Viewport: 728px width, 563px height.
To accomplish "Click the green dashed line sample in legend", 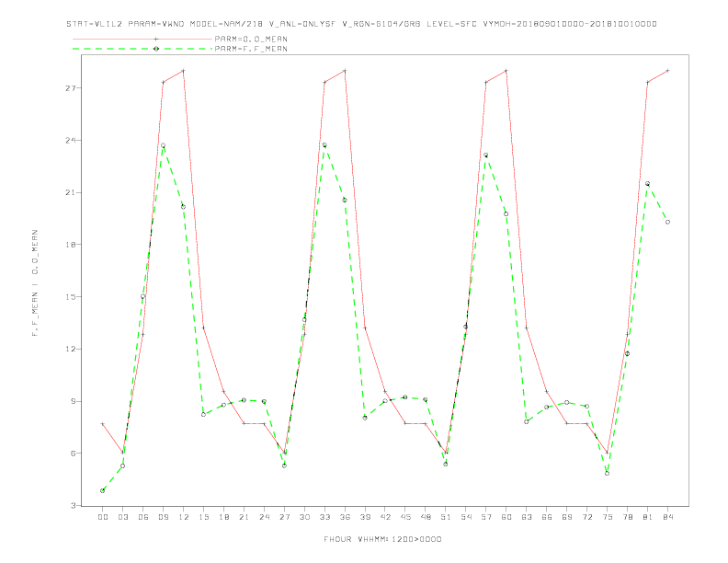I will 142,49.
